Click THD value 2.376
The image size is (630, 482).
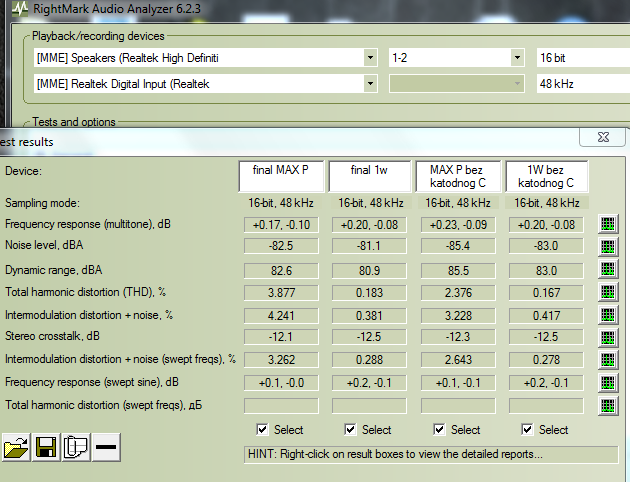pyautogui.click(x=458, y=293)
